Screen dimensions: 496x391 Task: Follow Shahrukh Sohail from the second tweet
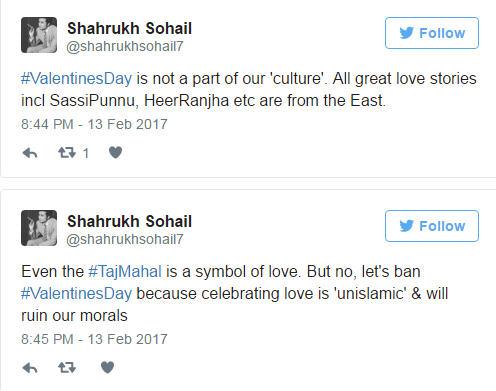tap(432, 226)
